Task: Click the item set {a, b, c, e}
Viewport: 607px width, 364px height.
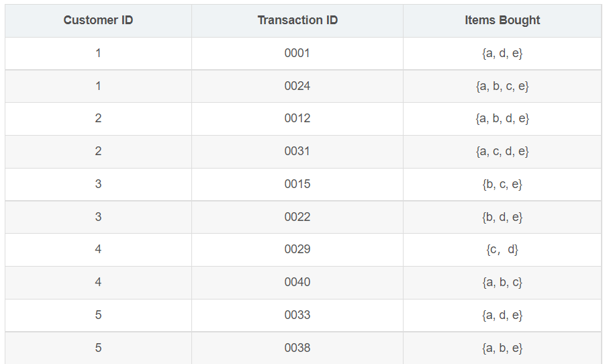Action: click(502, 86)
